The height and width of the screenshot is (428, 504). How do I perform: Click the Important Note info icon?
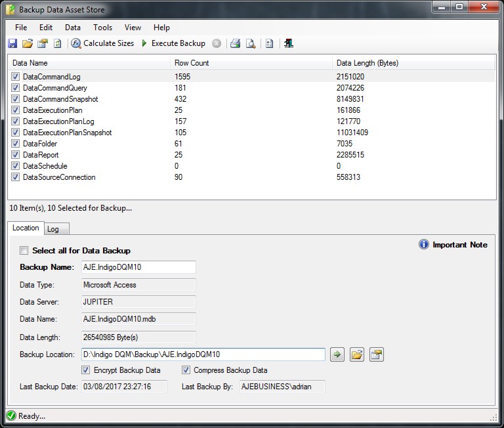424,244
